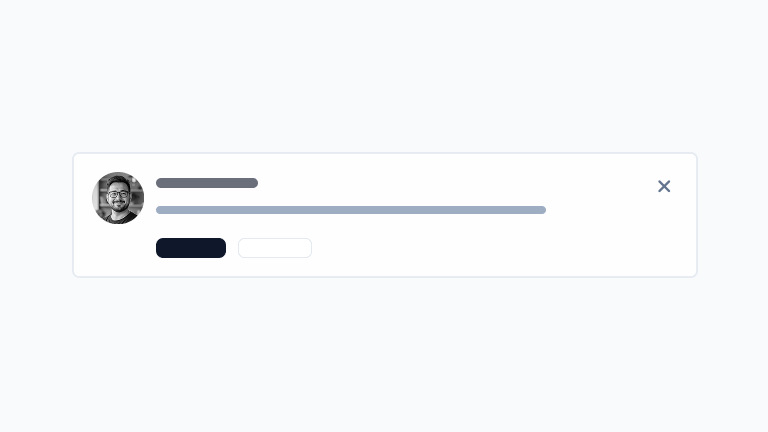Screen dimensions: 768x432
Task: Select the blue-gray message text placeholder
Action: 350,210
